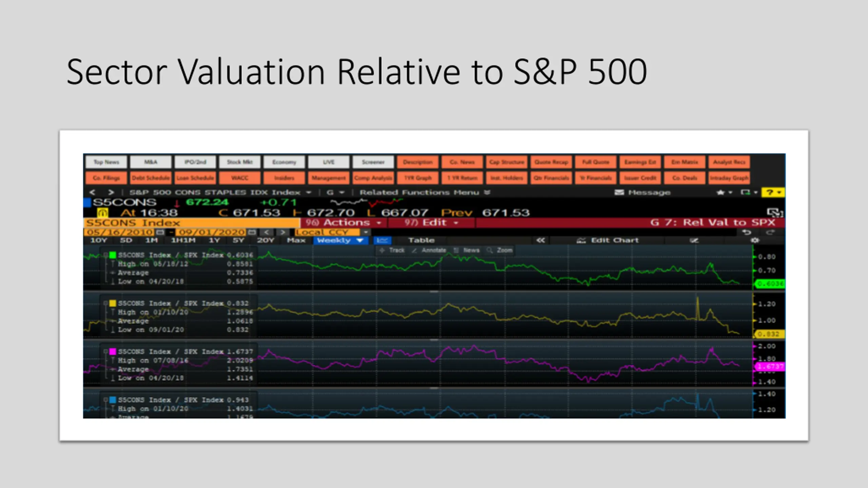
Task: Click the magenta series color swatch
Action: [x=113, y=351]
